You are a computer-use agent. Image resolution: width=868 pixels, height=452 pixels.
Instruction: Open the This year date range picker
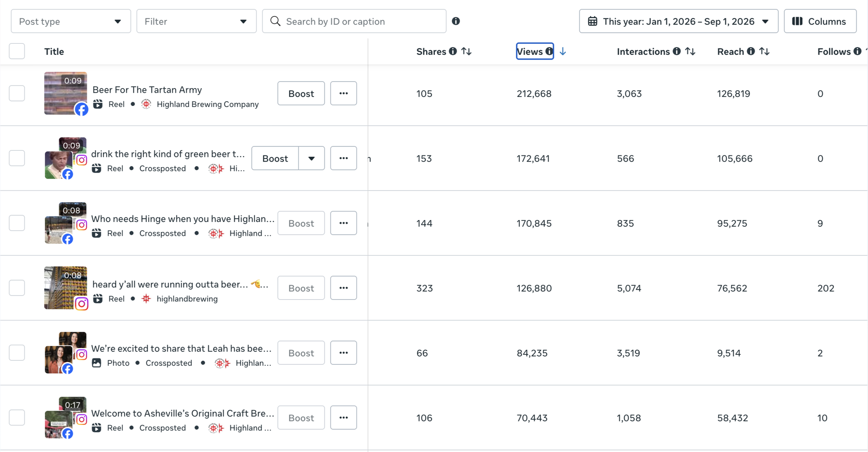[678, 21]
